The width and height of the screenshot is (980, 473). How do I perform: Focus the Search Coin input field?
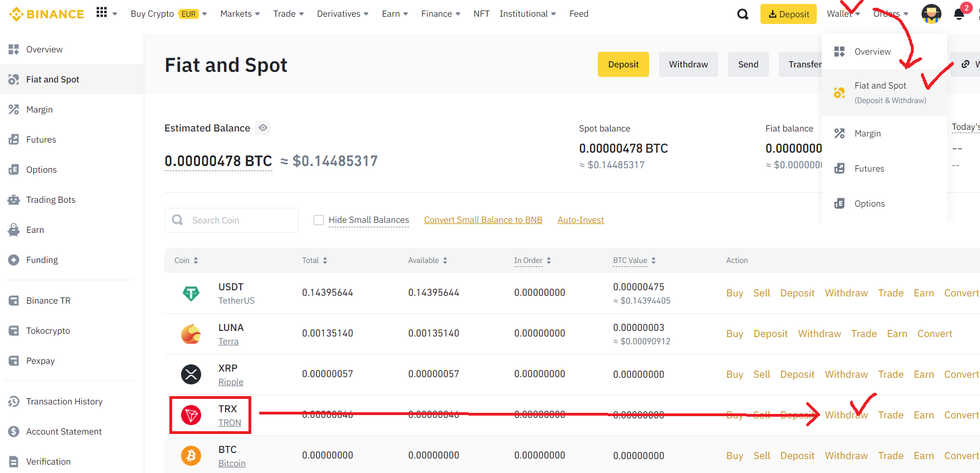[x=231, y=221]
